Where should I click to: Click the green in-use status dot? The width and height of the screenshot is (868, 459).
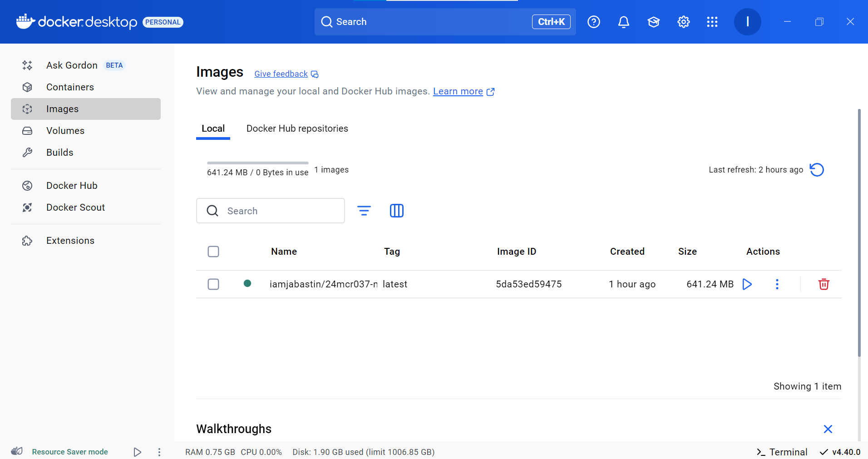247,283
